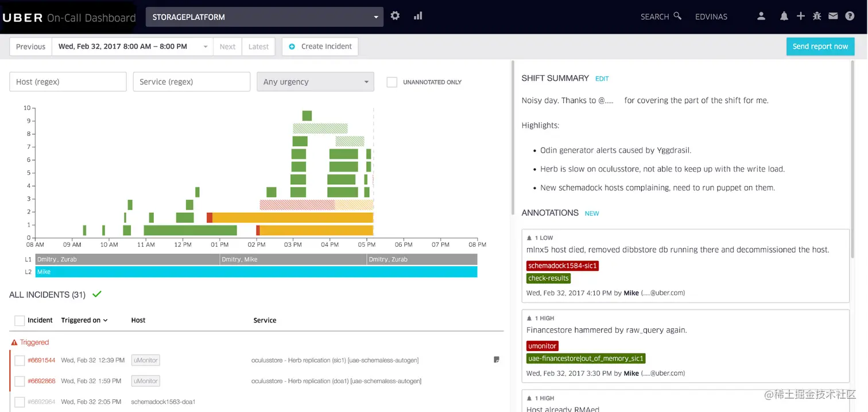Image resolution: width=868 pixels, height=412 pixels.
Task: Click host schemadock1563-doa1
Action: coord(163,402)
